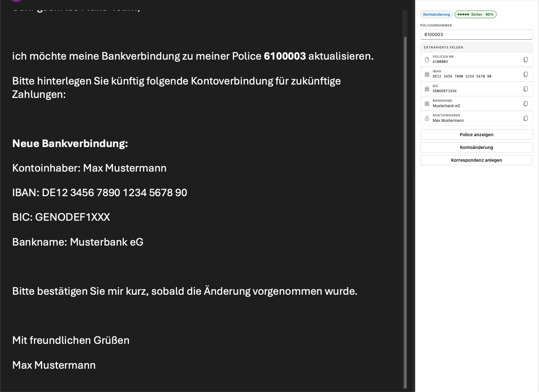Copy the BIC GENODEF1XXX
Screen dimensions: 539x392
pos(525,89)
